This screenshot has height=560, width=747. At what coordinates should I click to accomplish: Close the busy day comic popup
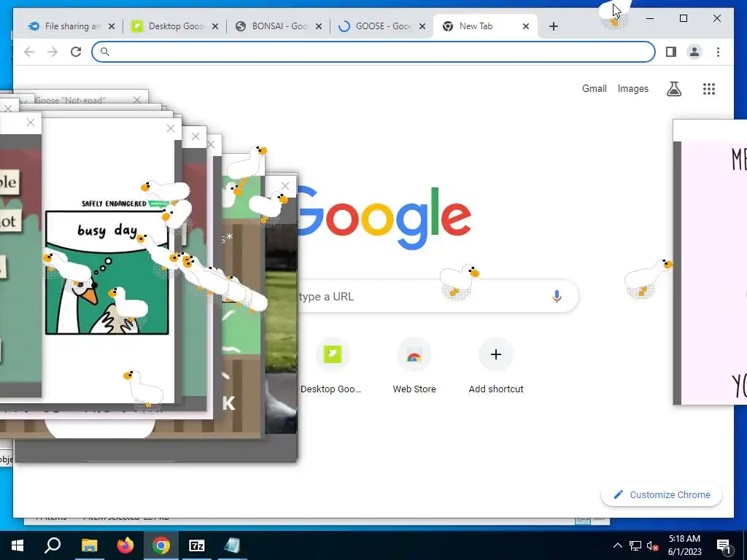pyautogui.click(x=171, y=128)
